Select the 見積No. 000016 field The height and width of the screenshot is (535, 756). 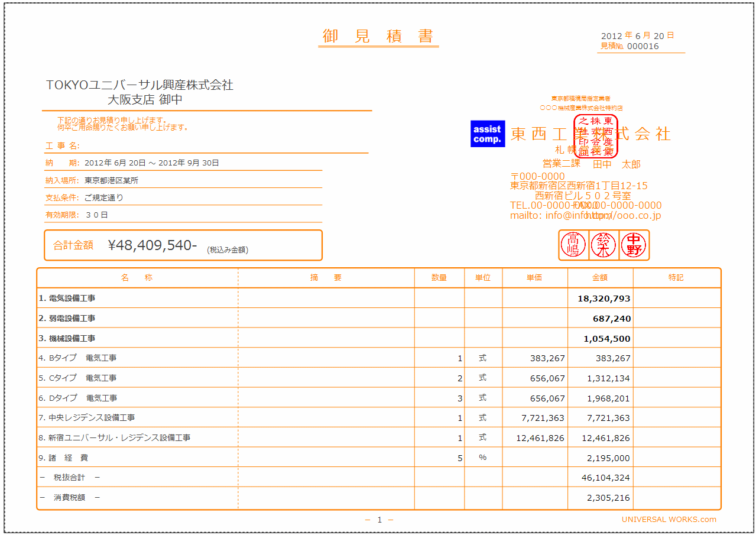pos(630,46)
